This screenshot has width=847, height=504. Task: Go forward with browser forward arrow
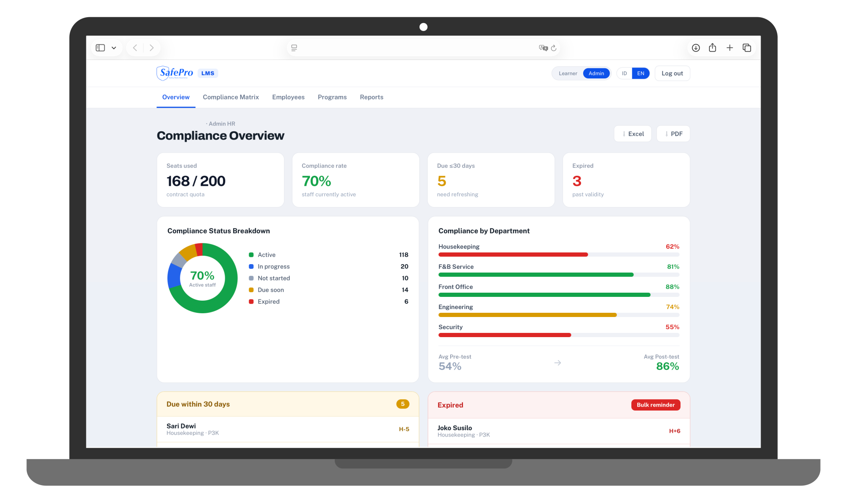[151, 48]
